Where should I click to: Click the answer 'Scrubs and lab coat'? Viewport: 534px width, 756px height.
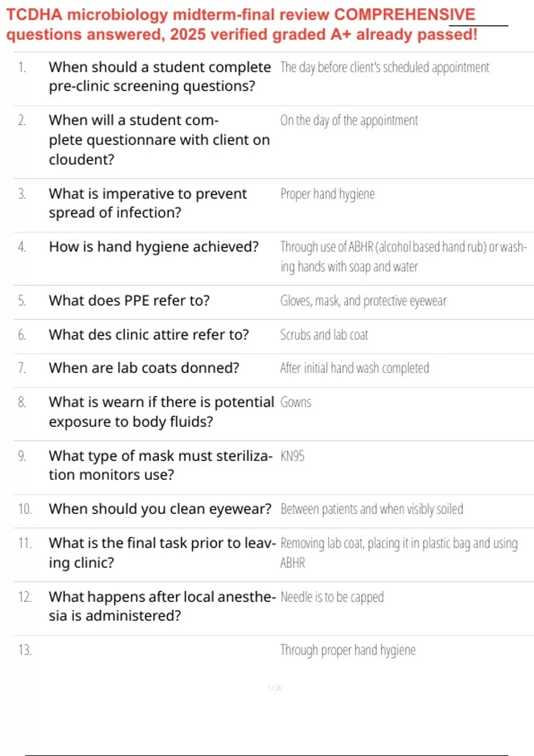(324, 335)
